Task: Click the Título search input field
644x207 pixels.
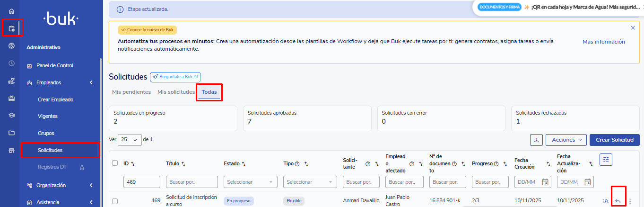Action: pyautogui.click(x=191, y=182)
